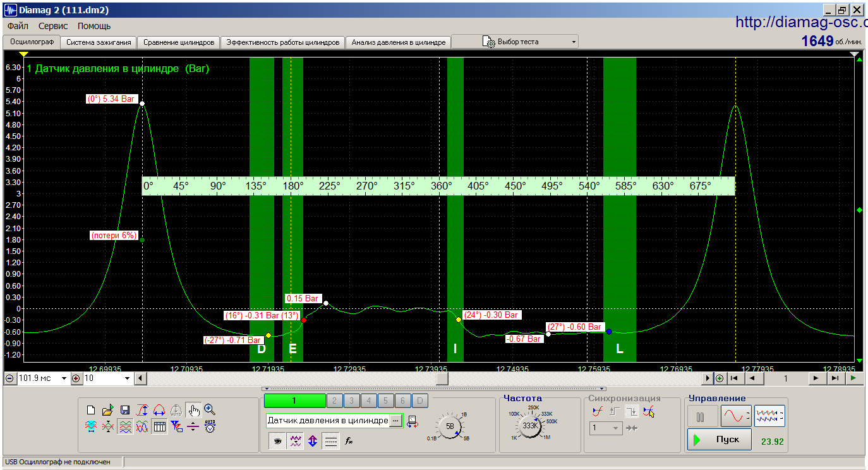The image size is (868, 470).
Task: Enable channel 3 button
Action: (351, 401)
